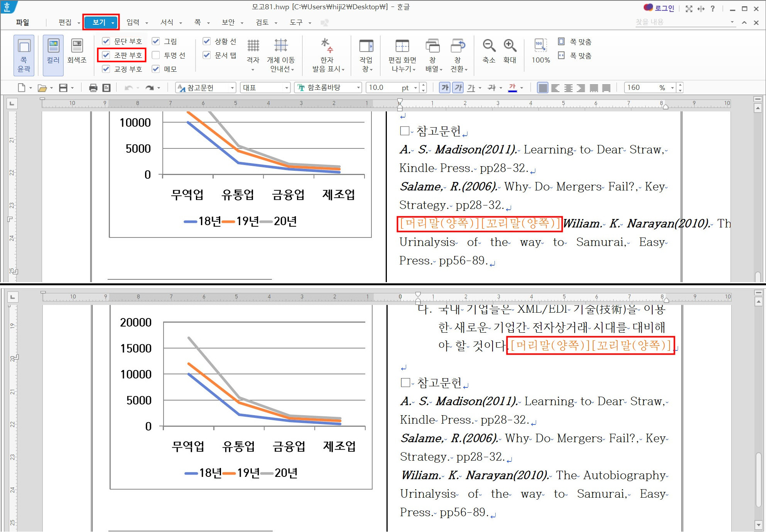The height and width of the screenshot is (532, 766).
Task: Click the 축소 zoom out magnifier
Action: [x=489, y=51]
